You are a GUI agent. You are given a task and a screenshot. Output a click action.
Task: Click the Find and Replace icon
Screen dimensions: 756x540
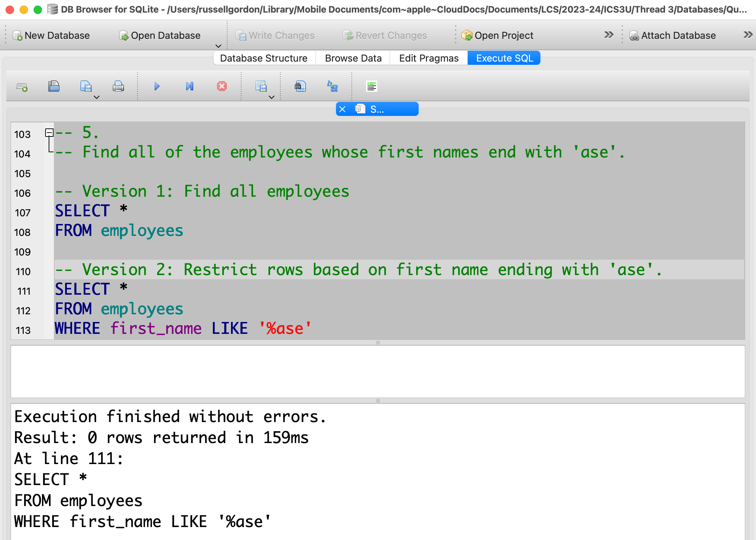(x=332, y=86)
